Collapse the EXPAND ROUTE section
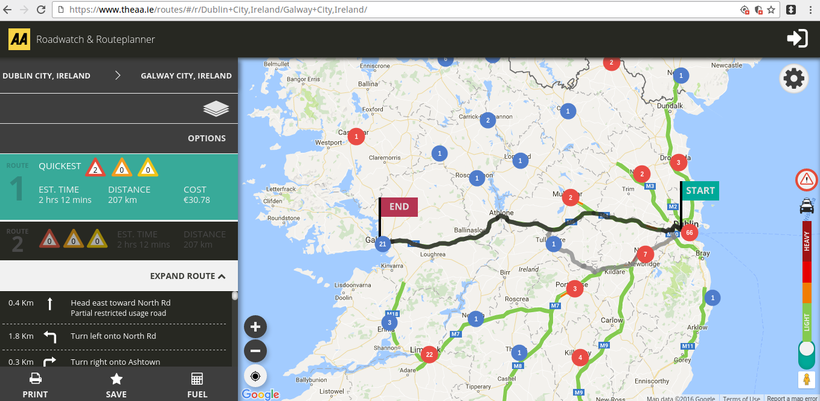The image size is (820, 401). (x=188, y=276)
